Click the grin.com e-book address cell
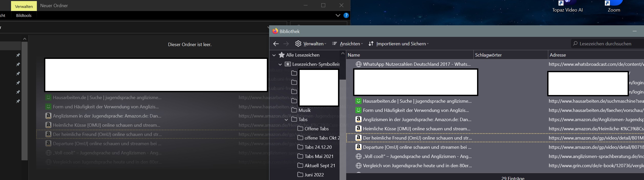 (x=596, y=166)
